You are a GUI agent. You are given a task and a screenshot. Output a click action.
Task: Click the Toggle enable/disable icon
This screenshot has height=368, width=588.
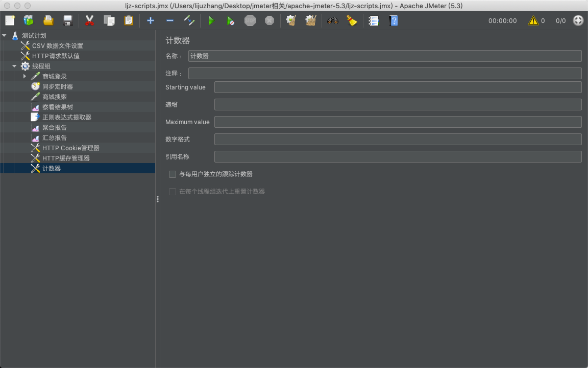pyautogui.click(x=189, y=20)
